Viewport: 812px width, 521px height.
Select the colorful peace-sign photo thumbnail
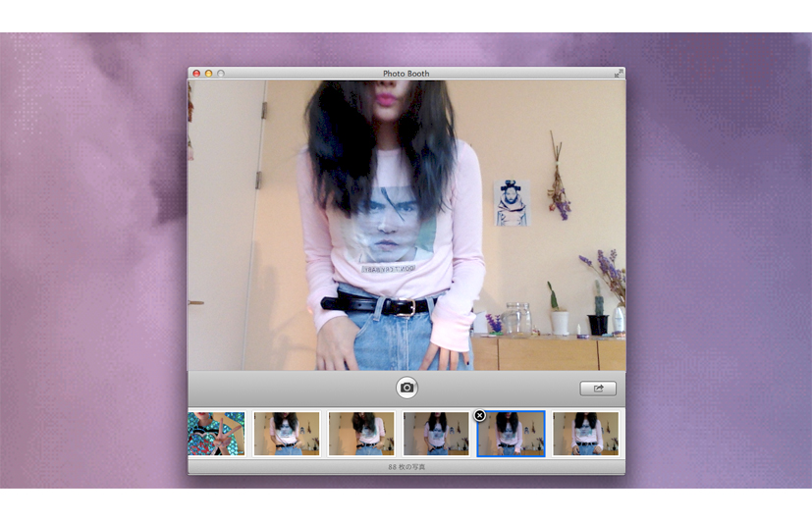pyautogui.click(x=216, y=434)
